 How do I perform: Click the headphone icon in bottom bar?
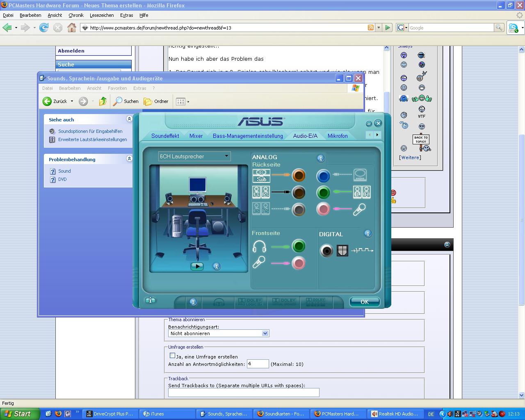tap(219, 303)
